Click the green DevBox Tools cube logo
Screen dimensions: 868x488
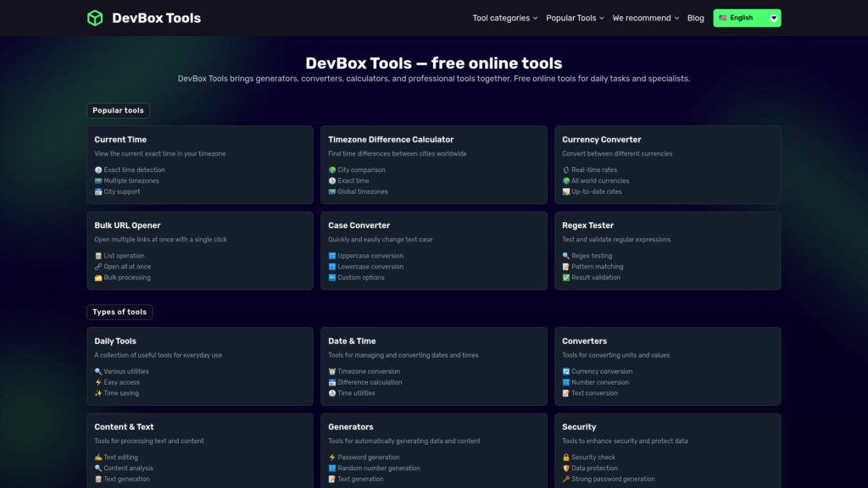93,17
